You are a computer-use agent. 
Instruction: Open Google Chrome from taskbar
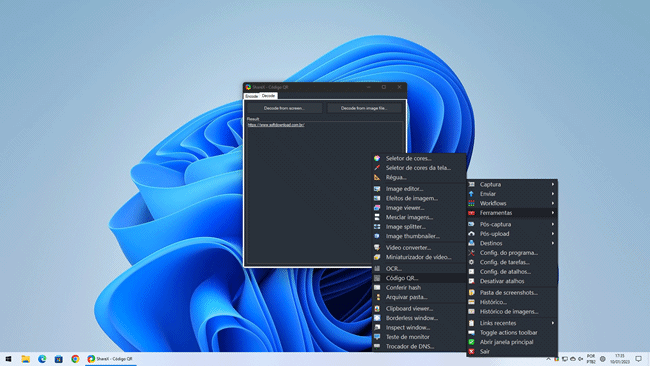[75, 359]
